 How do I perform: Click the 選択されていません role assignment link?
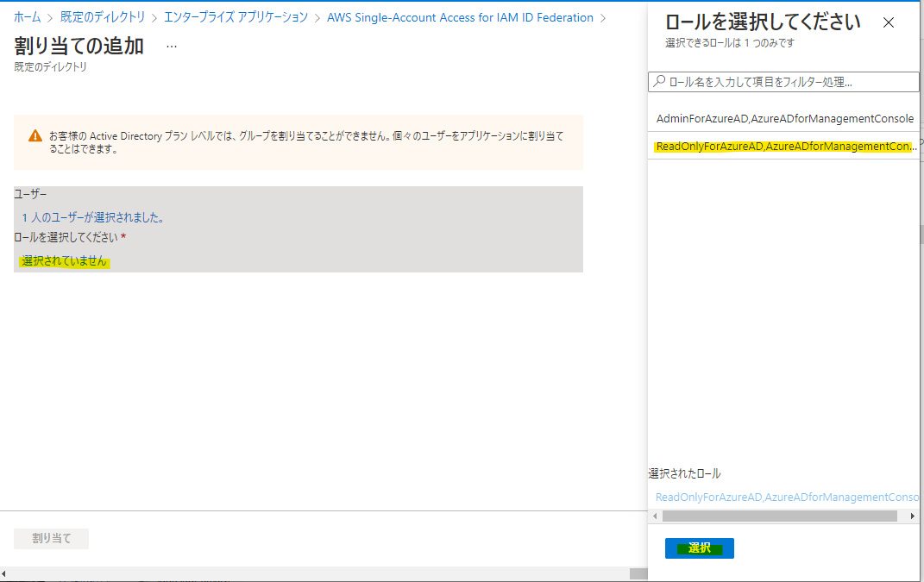pos(61,260)
